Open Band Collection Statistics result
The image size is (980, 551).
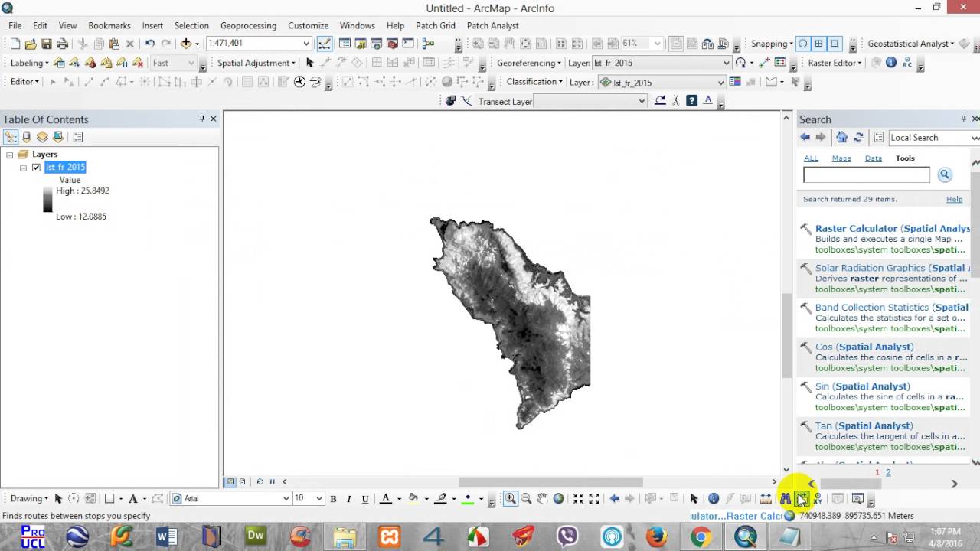[891, 308]
